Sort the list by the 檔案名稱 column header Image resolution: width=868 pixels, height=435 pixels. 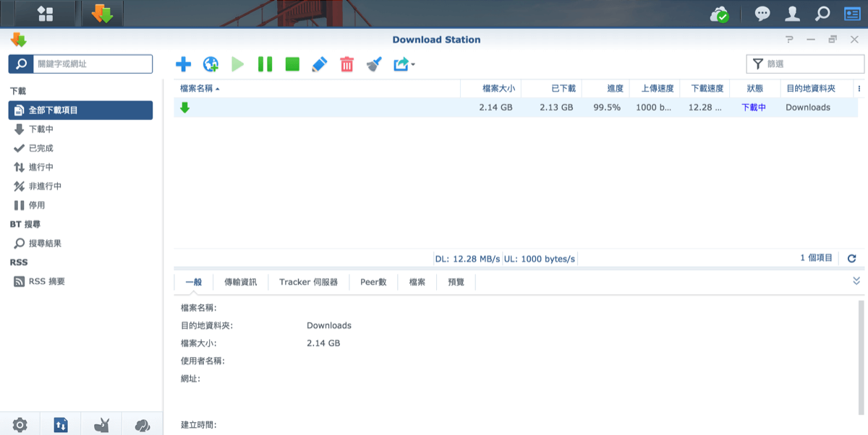click(200, 88)
